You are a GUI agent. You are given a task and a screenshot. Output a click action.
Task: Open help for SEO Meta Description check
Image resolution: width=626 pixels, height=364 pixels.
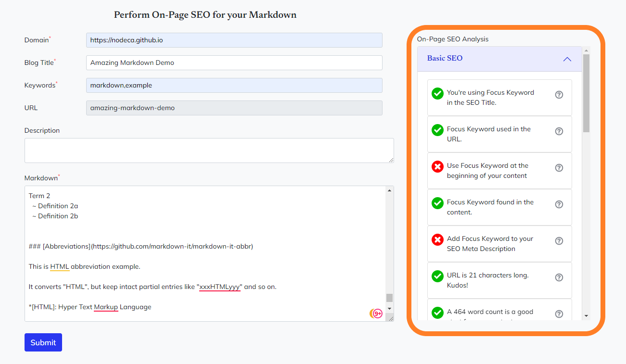click(x=559, y=241)
